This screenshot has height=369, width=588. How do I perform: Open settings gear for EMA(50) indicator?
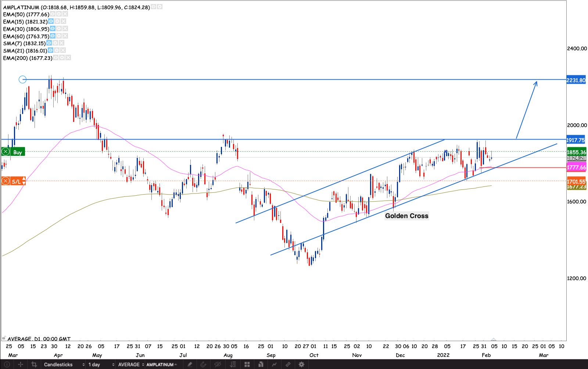click(59, 14)
